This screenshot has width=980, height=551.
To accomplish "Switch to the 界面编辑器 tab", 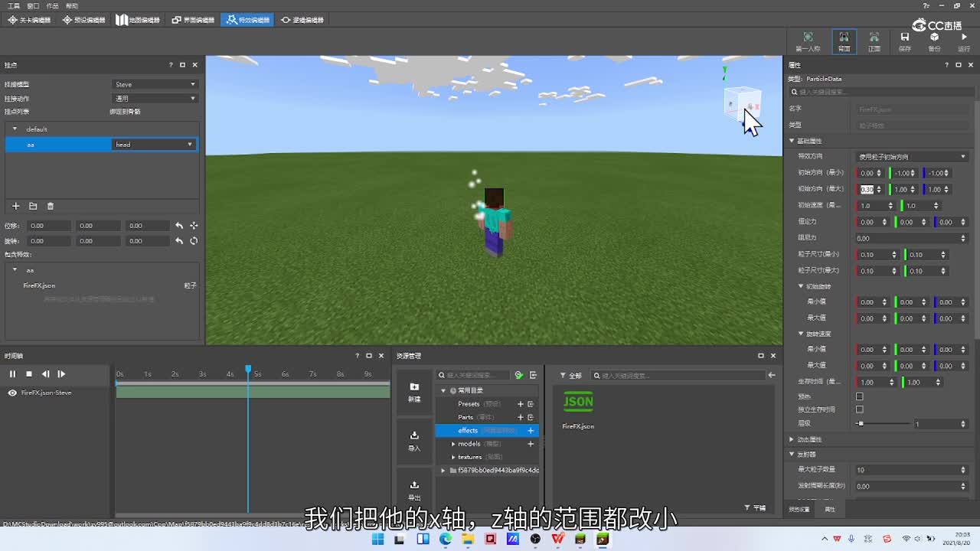I will (x=193, y=20).
